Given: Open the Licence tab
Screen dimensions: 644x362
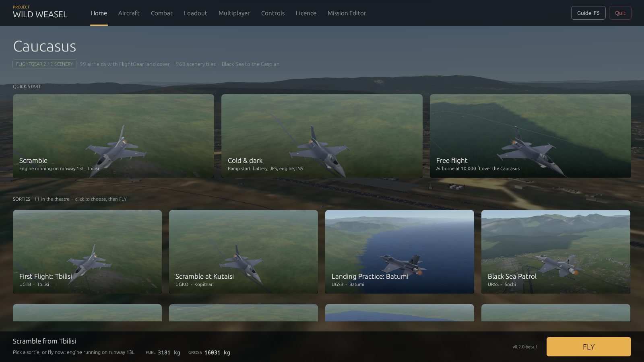Looking at the screenshot, I should coord(306,13).
